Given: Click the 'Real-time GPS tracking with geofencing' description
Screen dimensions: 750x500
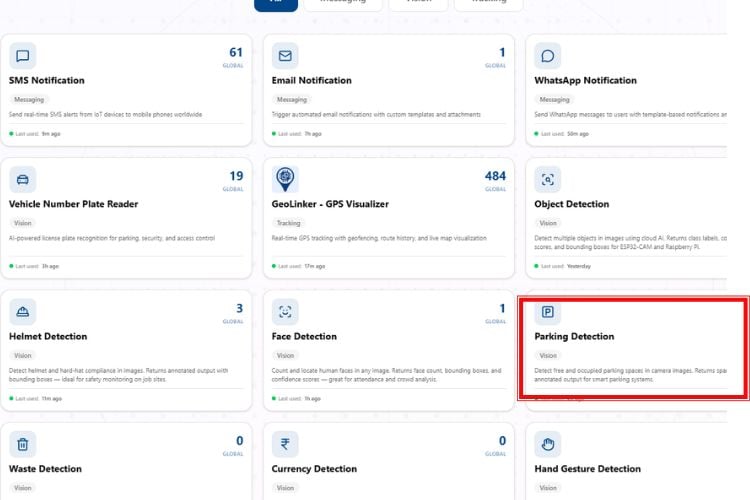Looking at the screenshot, I should point(379,238).
